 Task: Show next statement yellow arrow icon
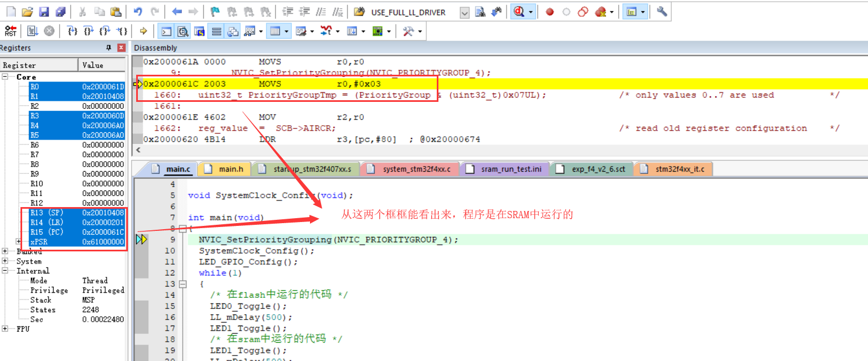click(143, 31)
